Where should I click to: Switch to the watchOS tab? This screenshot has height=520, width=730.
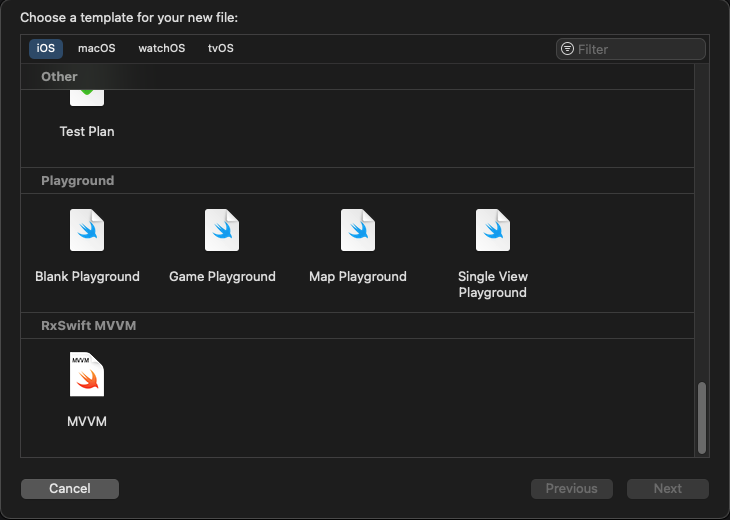[162, 48]
